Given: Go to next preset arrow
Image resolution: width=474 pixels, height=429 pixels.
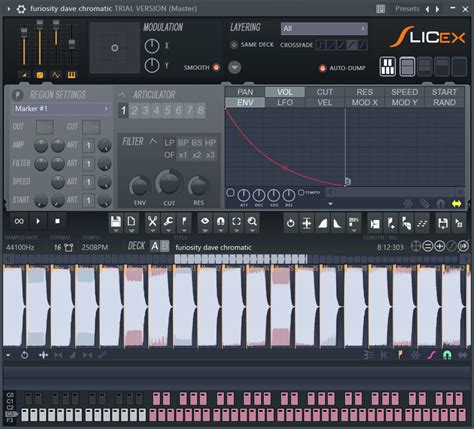Looking at the screenshot, I should [x=437, y=9].
